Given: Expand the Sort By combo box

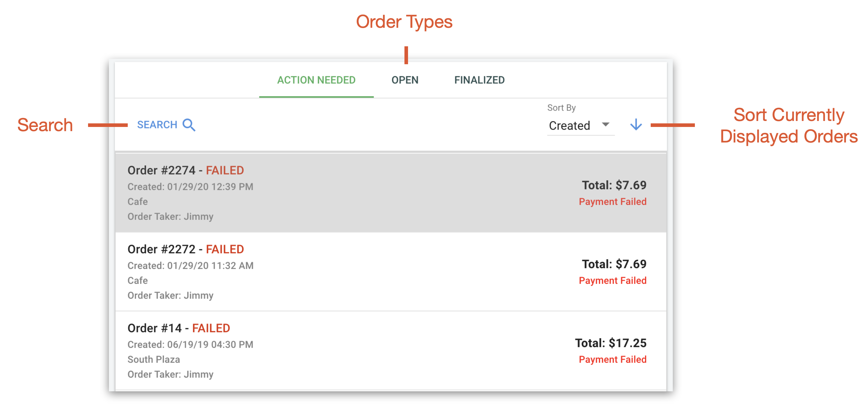Looking at the screenshot, I should point(580,125).
